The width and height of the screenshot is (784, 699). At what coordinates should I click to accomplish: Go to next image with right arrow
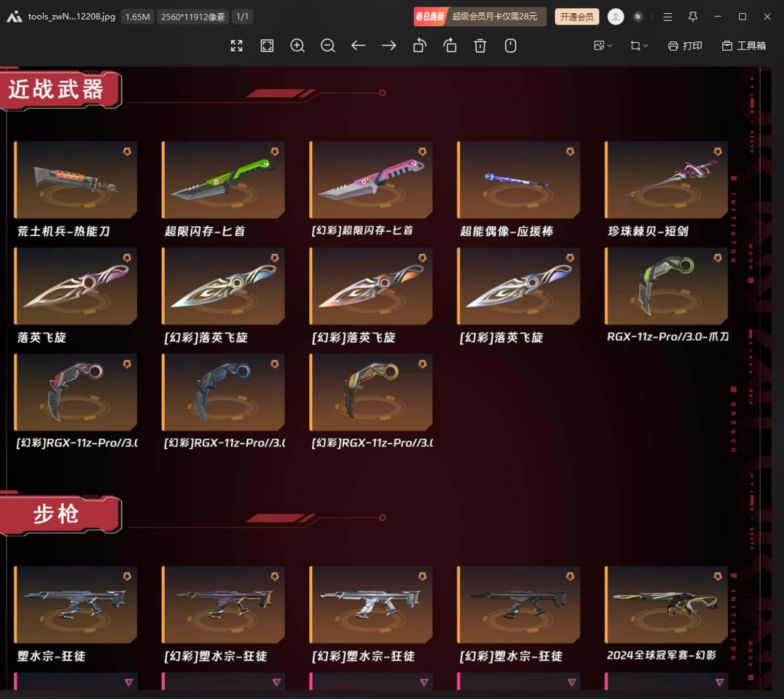coord(389,46)
